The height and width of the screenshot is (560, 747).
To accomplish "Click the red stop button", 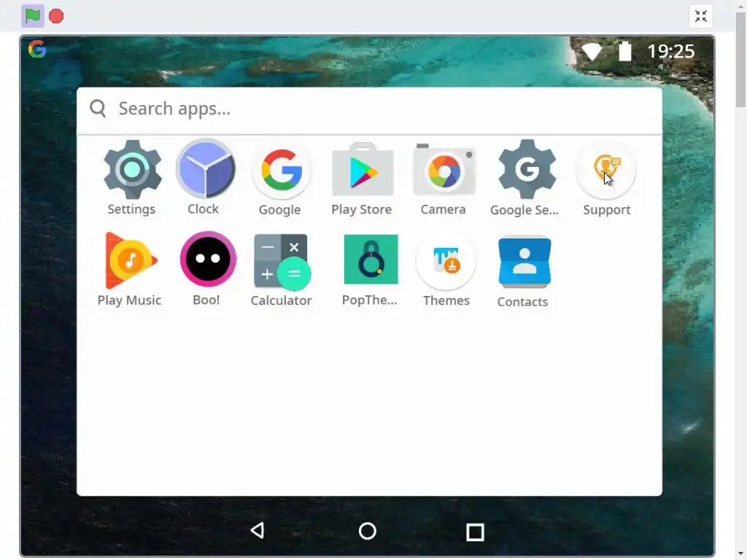I will pos(56,16).
